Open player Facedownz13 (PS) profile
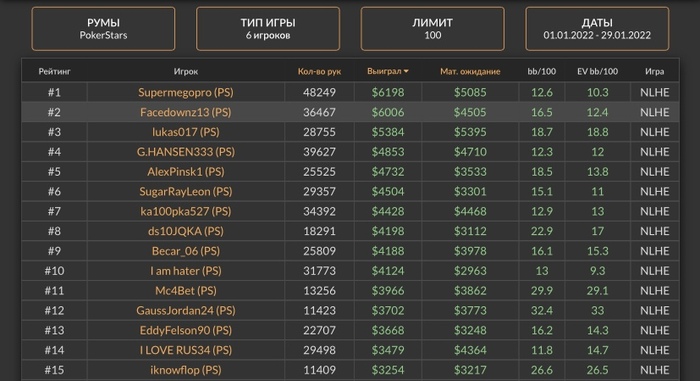This screenshot has width=700, height=381. (x=186, y=112)
